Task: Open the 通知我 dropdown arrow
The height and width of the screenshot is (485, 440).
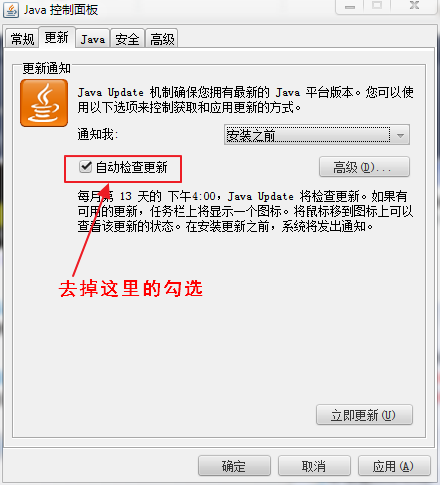Action: (400, 135)
